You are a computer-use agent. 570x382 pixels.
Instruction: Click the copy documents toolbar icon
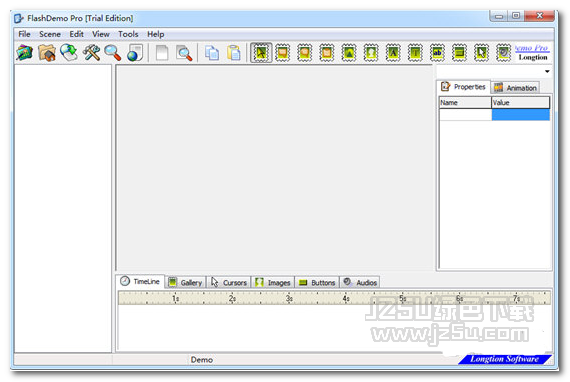[212, 53]
